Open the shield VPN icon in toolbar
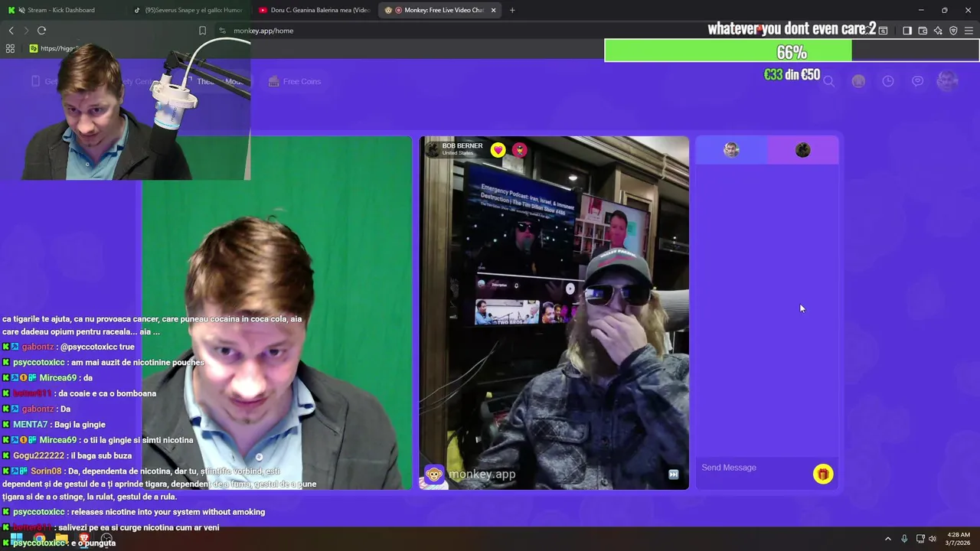The image size is (980, 551). [x=953, y=31]
